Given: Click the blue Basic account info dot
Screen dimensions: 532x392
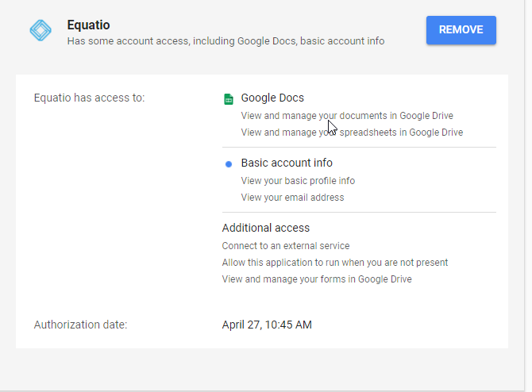Looking at the screenshot, I should pyautogui.click(x=229, y=163).
